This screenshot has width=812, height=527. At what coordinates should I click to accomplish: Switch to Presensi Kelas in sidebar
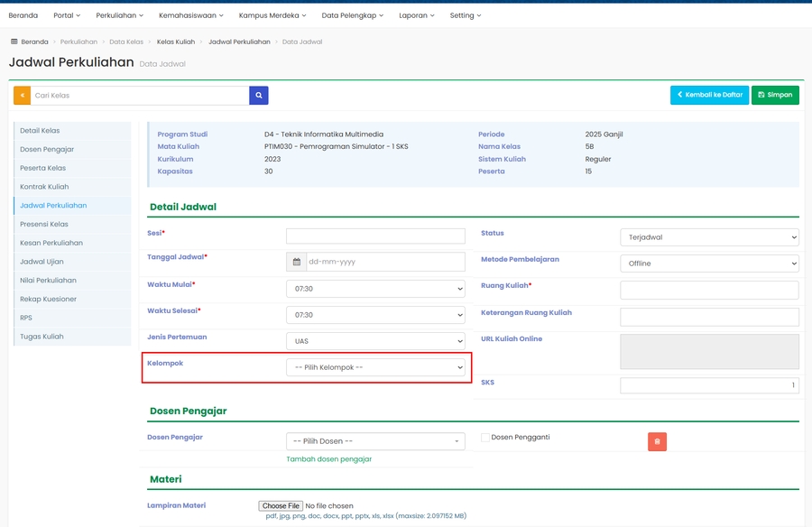click(44, 224)
